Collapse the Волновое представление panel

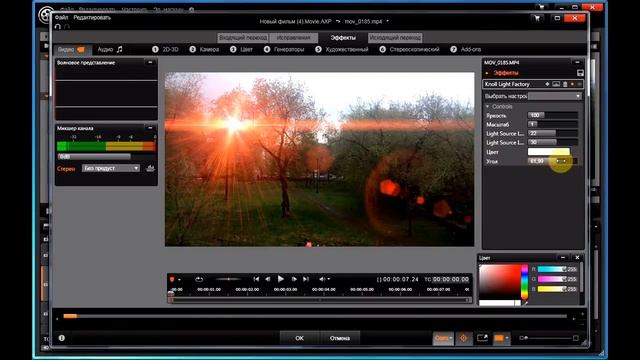pos(150,62)
